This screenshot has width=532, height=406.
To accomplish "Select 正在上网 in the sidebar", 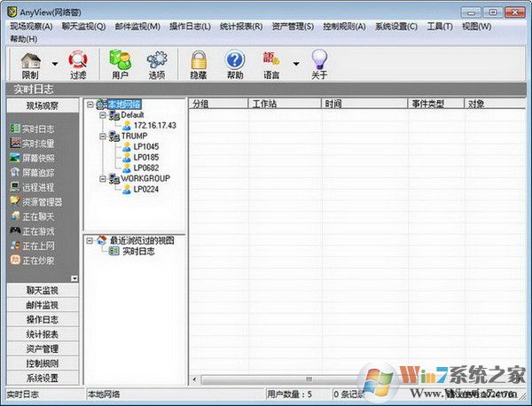I will click(32, 246).
